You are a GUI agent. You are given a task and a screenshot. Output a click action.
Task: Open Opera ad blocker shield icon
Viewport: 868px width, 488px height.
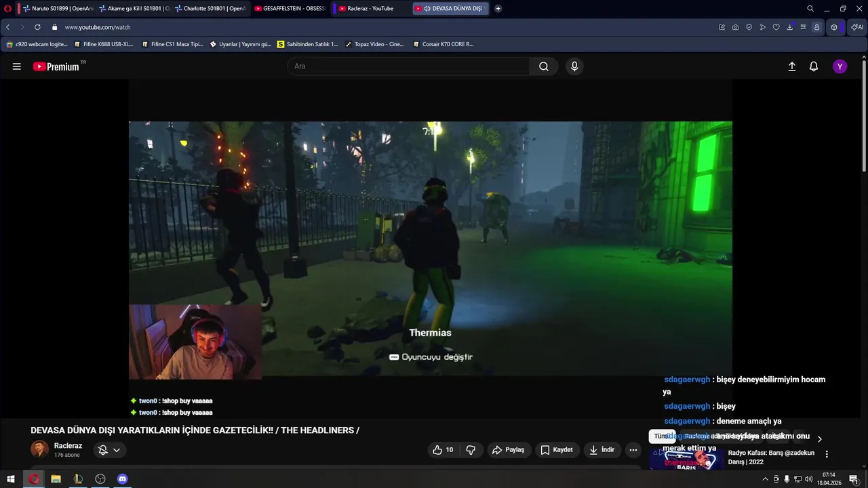[x=749, y=27]
